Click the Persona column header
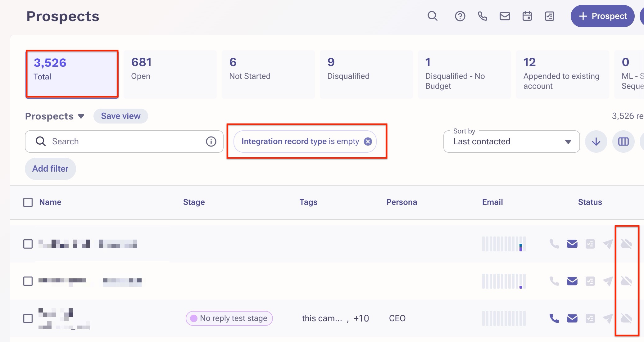644x342 pixels. click(x=401, y=202)
